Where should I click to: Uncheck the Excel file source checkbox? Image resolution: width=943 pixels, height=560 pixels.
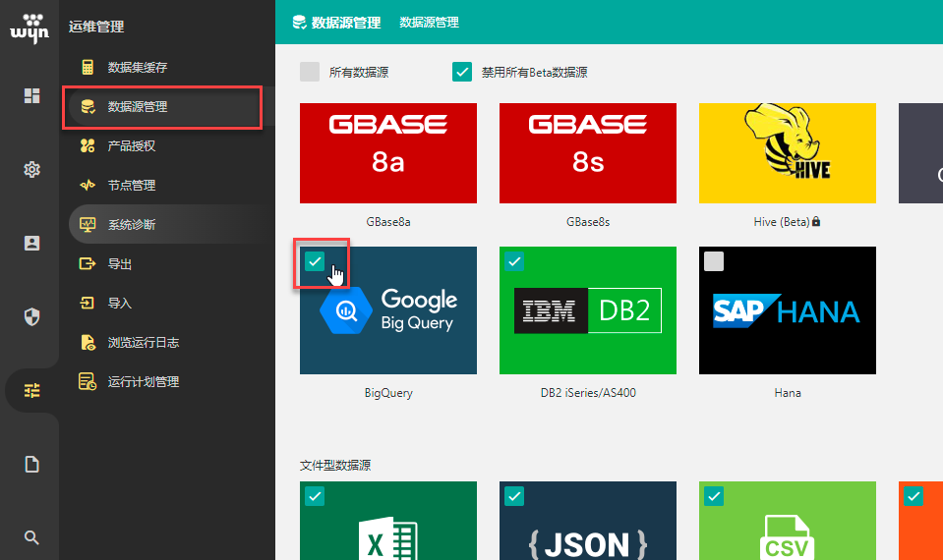tap(315, 496)
